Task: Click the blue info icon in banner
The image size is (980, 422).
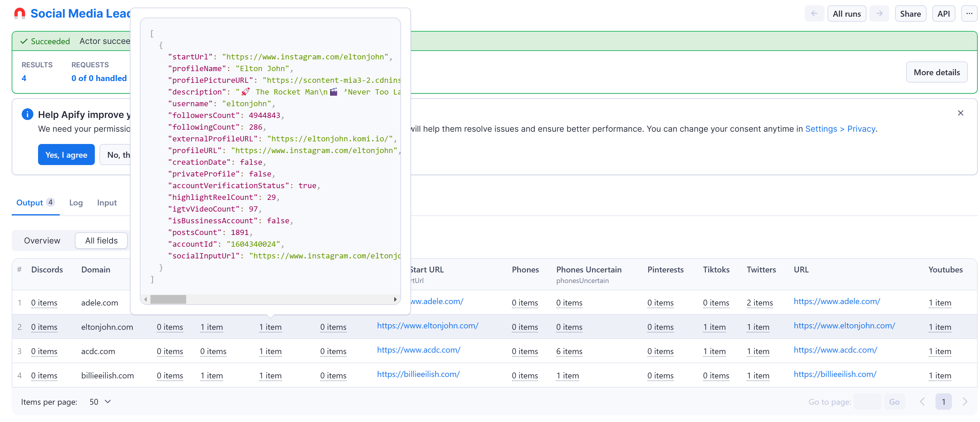Action: point(28,114)
